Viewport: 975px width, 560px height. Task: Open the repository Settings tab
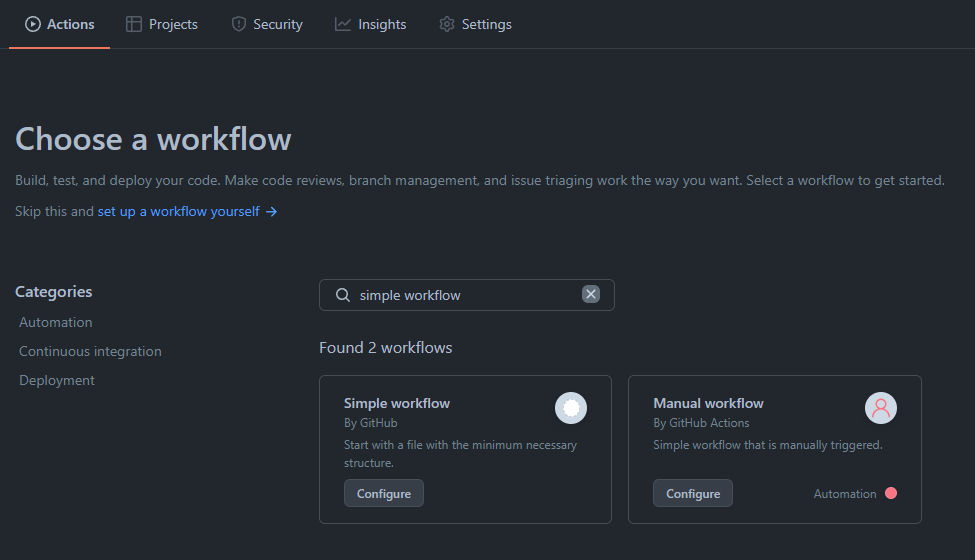(475, 24)
